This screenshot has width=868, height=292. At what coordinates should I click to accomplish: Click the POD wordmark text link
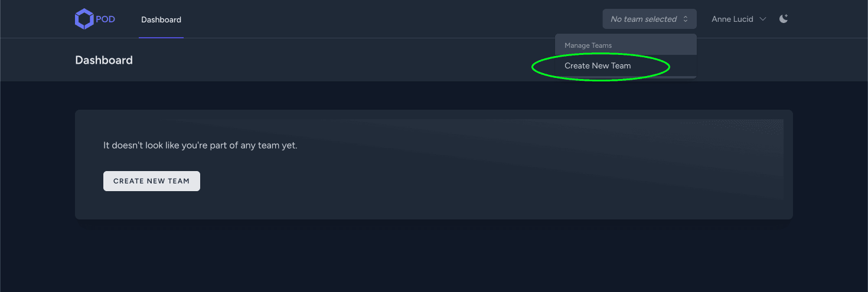coord(105,19)
